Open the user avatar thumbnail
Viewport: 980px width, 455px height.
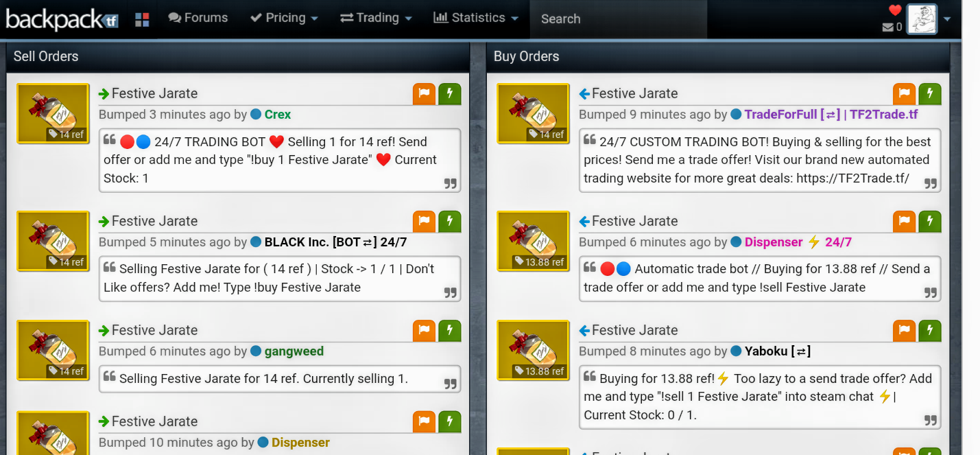922,19
